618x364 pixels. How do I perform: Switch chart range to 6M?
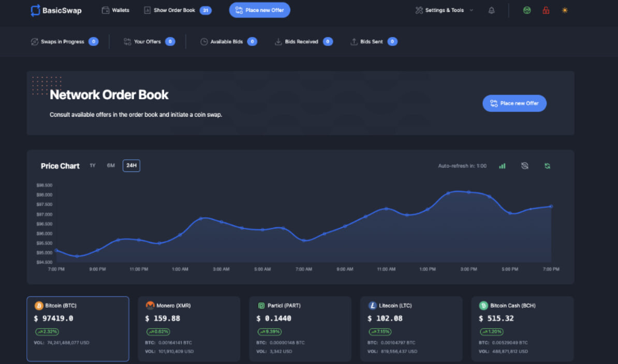(x=111, y=165)
